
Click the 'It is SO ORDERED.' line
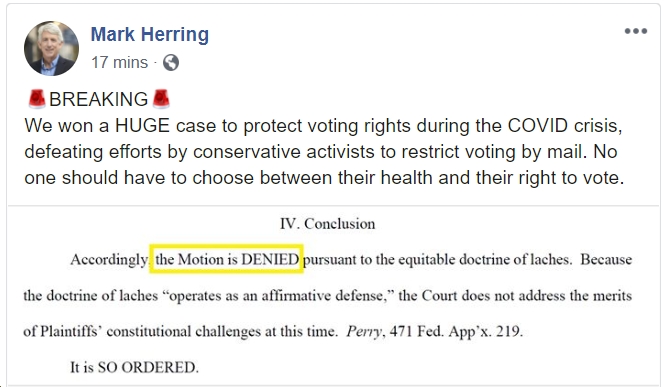[134, 367]
